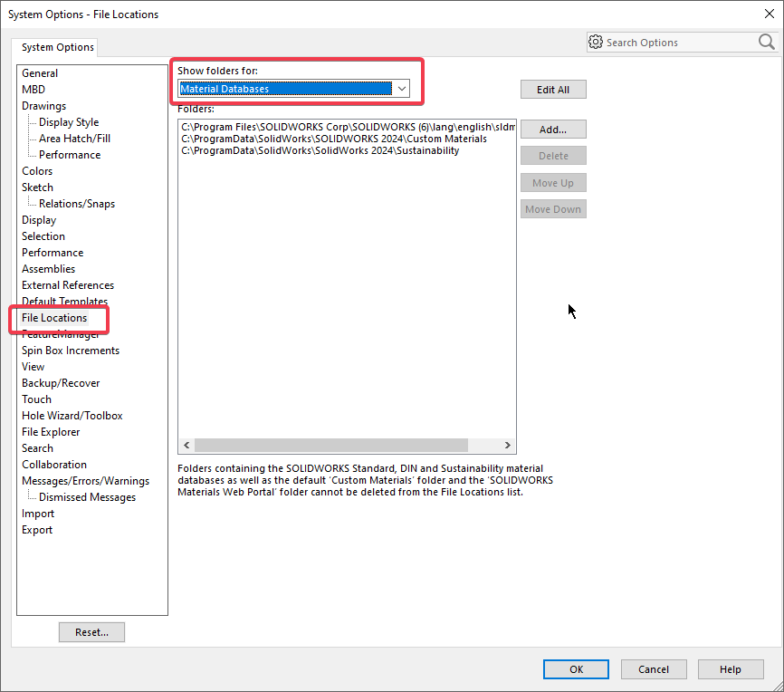Viewport: 784px width, 692px height.
Task: Click the Move Up button
Action: 553,183
